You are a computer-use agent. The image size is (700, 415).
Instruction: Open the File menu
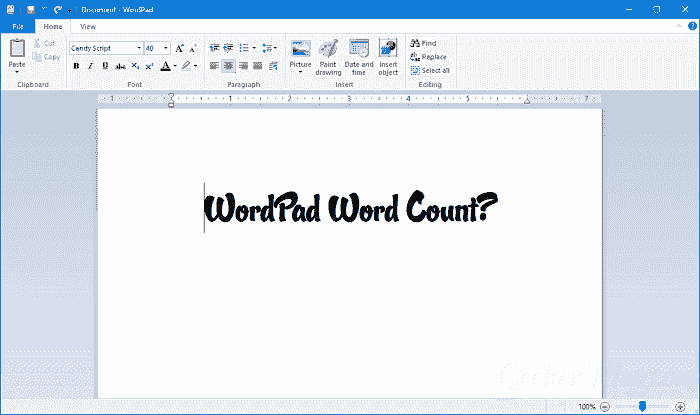[x=18, y=26]
